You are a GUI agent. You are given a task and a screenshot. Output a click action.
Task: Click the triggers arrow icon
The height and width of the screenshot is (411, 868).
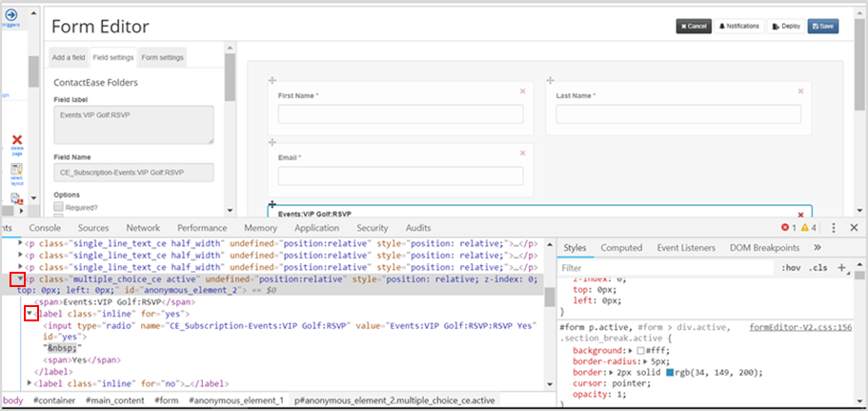pyautogui.click(x=11, y=15)
